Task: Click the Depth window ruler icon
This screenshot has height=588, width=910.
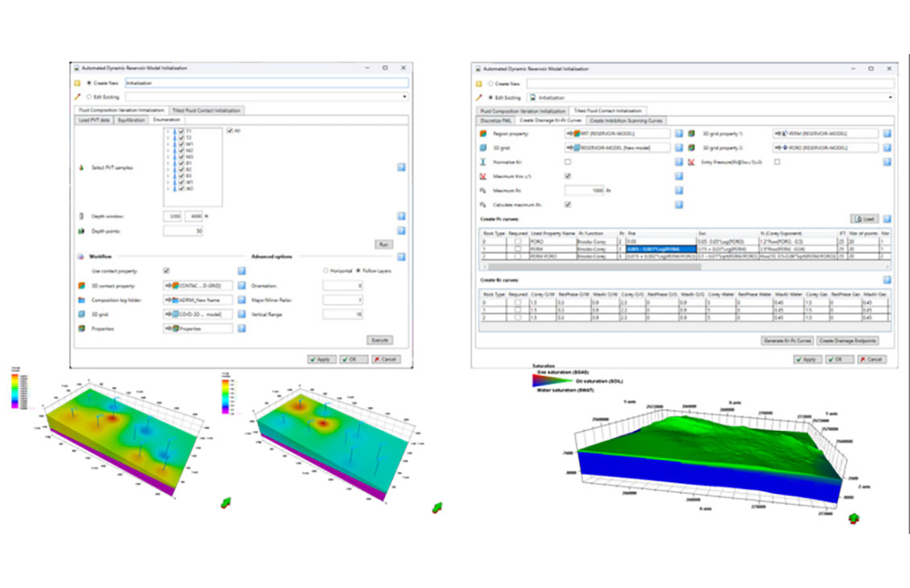Action: pos(81,215)
